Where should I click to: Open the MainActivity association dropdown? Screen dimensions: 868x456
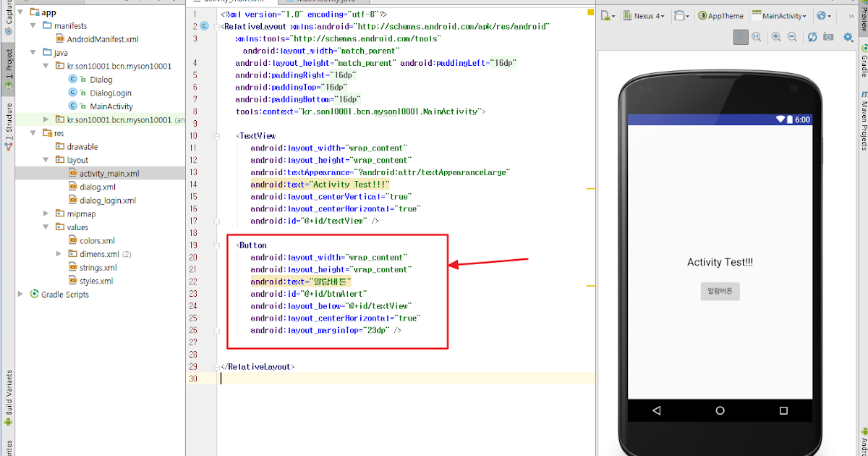(x=779, y=16)
